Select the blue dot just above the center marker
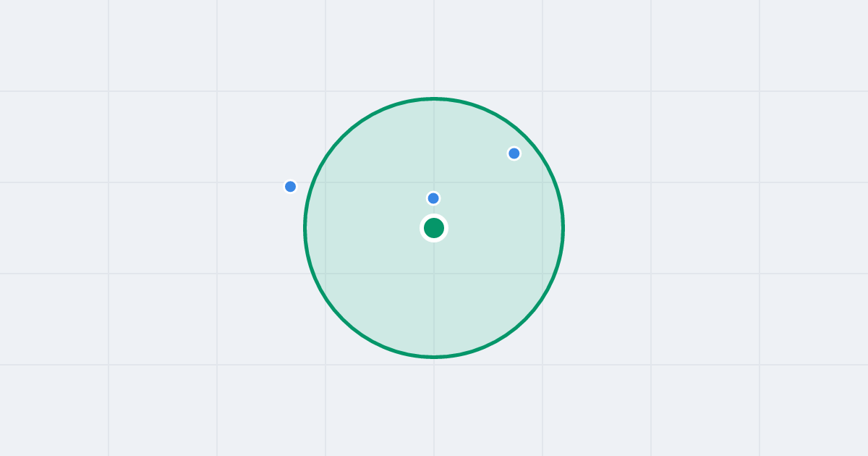The width and height of the screenshot is (868, 456). tap(433, 198)
